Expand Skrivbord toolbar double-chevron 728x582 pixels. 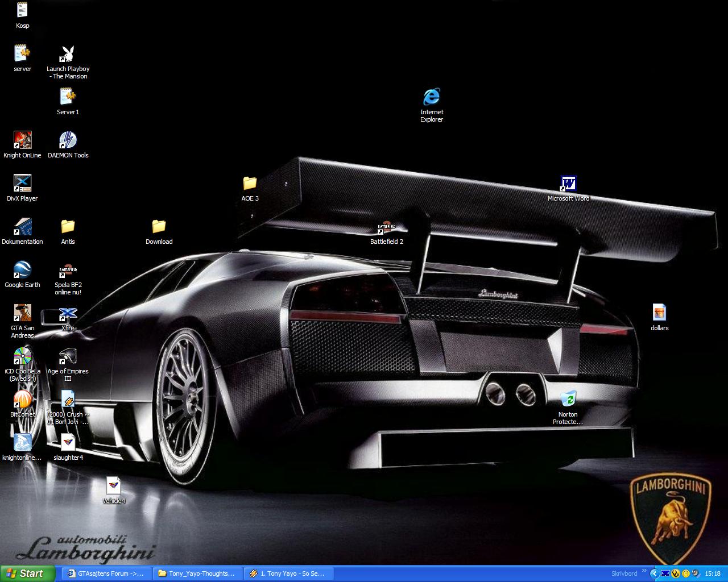[644, 570]
